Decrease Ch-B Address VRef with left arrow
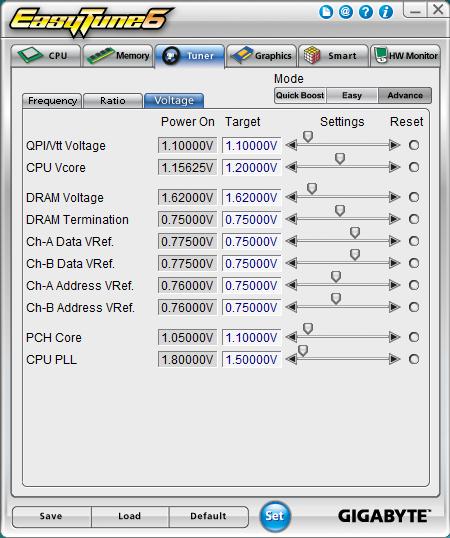This screenshot has height=538, width=450. pos(291,307)
